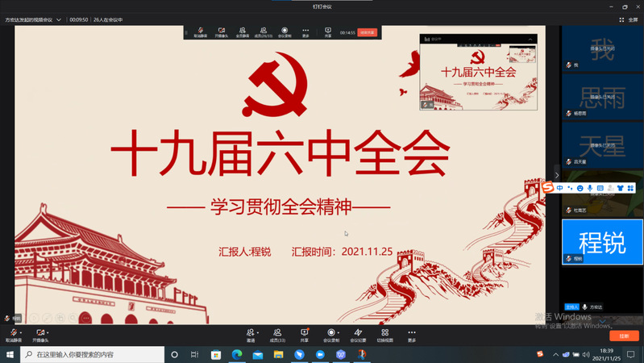Click 26人在会议中 participant count text

(108, 19)
